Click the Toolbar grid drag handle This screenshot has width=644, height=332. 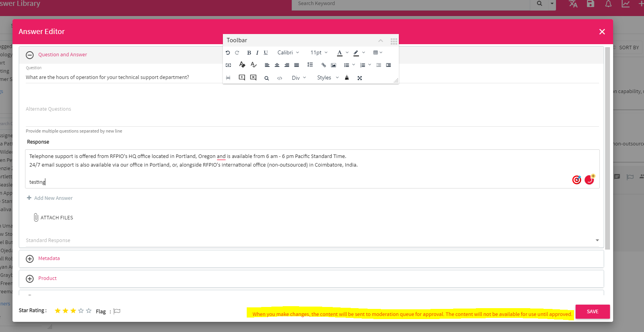coord(394,41)
